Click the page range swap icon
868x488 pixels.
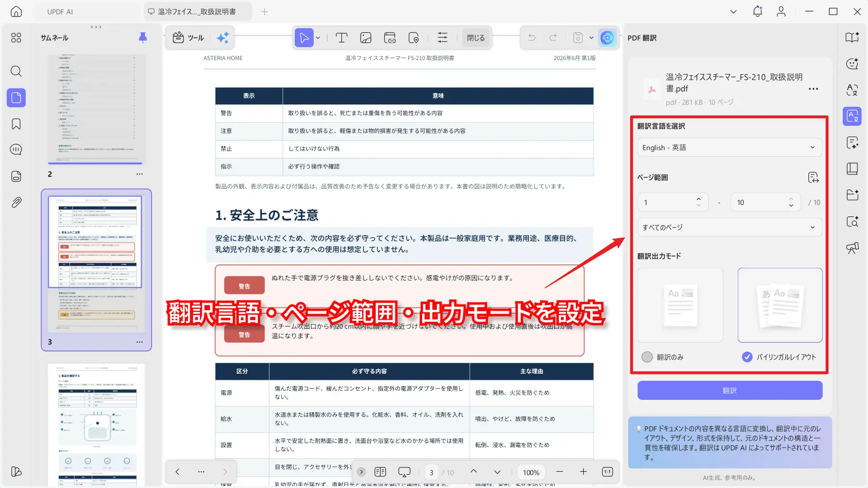[814, 178]
